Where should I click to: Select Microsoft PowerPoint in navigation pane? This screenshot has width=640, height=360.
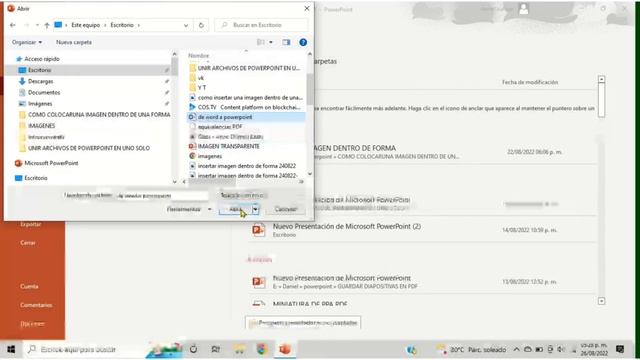click(x=51, y=163)
